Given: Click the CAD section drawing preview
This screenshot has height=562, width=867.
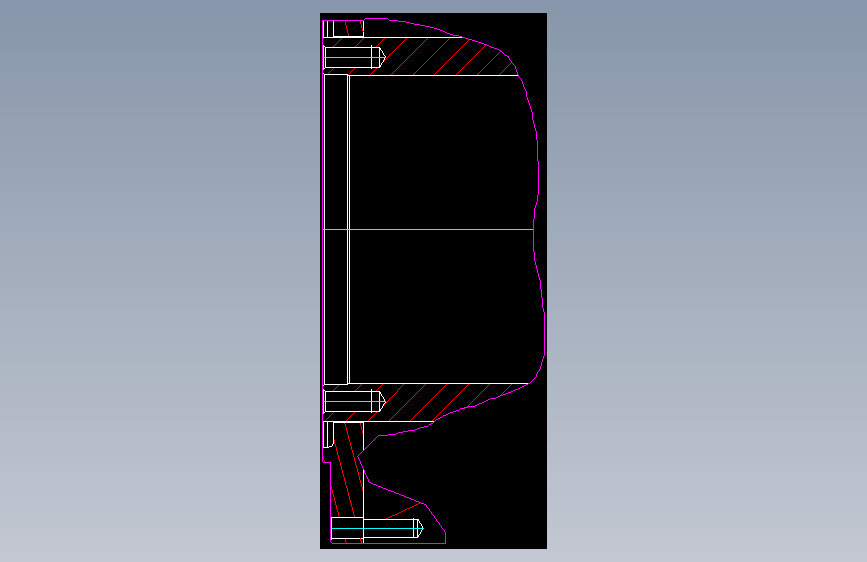Looking at the screenshot, I should [434, 281].
